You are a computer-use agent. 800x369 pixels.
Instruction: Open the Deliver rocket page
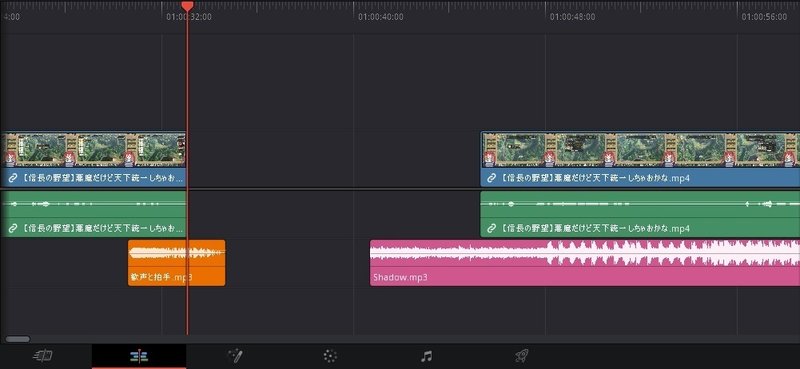(521, 356)
